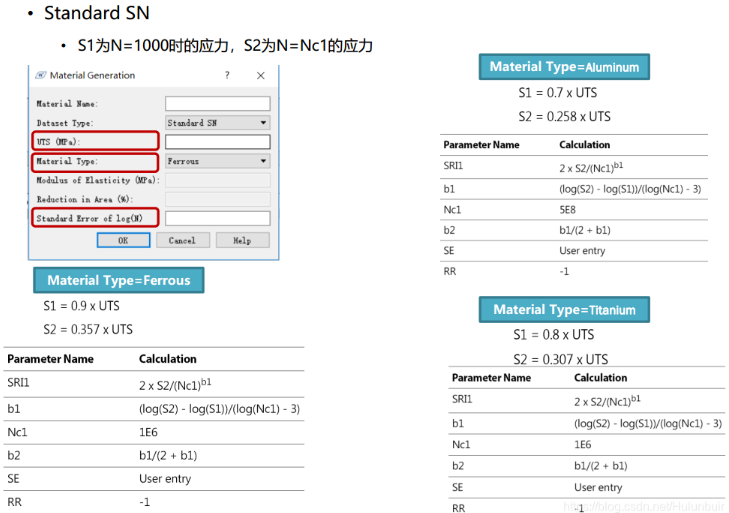Click into the Material Name field
This screenshot has width=729, height=513.
[x=217, y=104]
